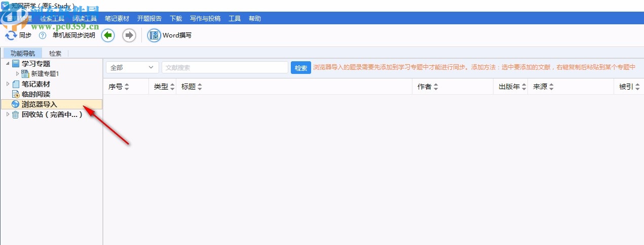Open the help question mark icon

coord(43,35)
